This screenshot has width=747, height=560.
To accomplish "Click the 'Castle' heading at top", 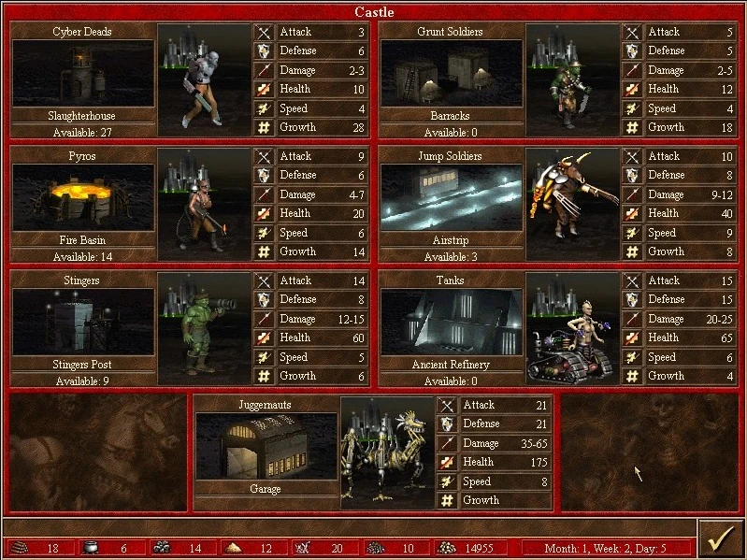I will pos(374,11).
